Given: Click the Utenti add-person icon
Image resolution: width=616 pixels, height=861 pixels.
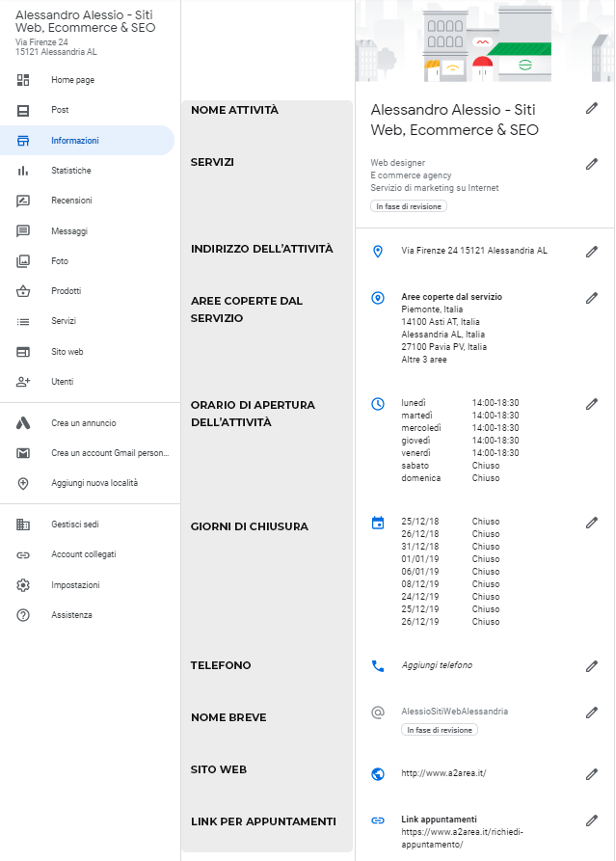Looking at the screenshot, I should pos(23,382).
